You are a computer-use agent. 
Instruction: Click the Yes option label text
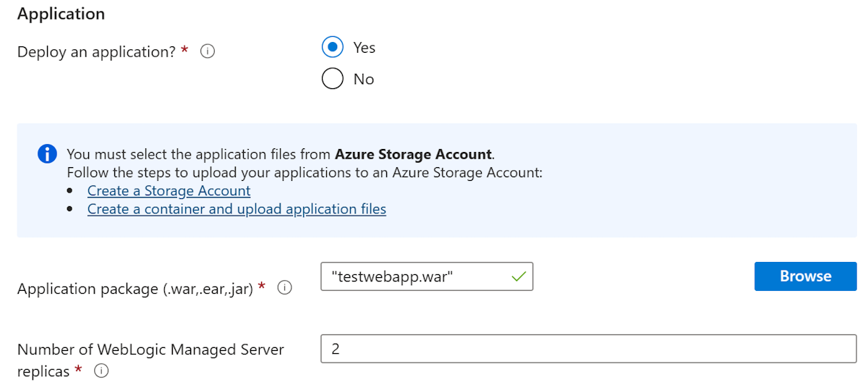click(364, 48)
